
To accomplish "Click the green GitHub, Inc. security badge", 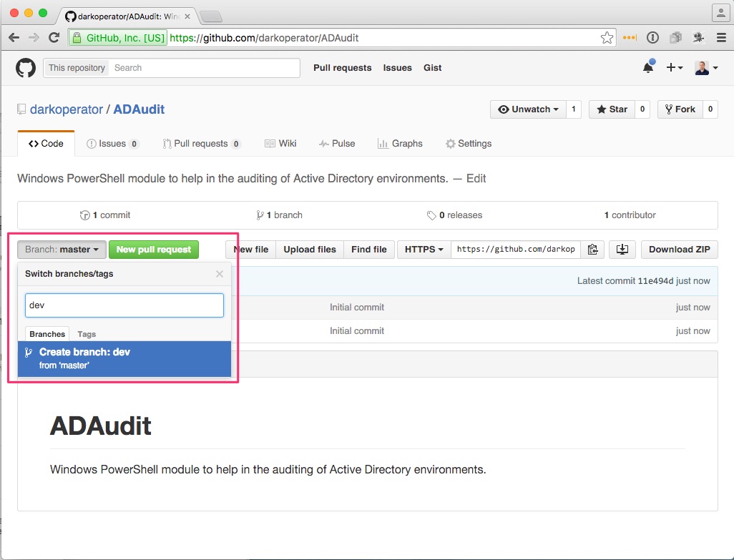I will 119,38.
